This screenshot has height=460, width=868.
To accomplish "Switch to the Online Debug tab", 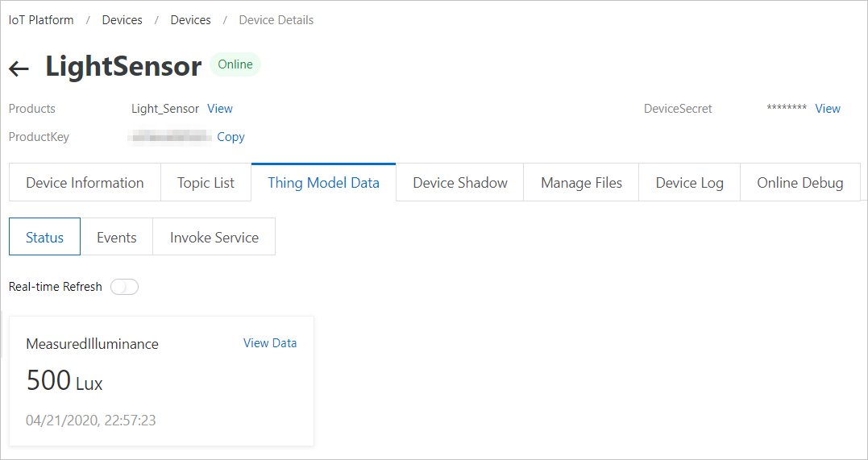I will 799,183.
